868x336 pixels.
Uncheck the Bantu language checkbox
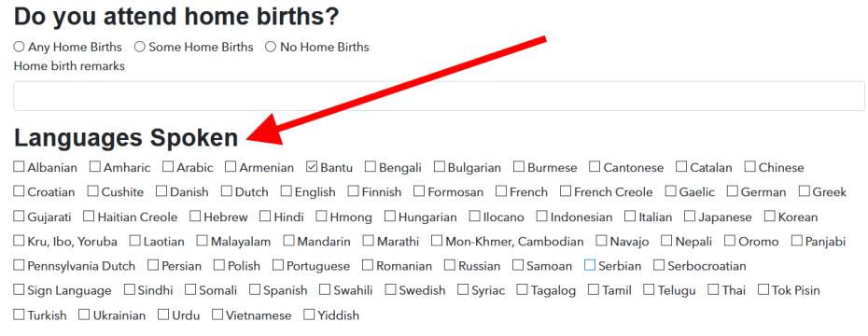tap(312, 167)
